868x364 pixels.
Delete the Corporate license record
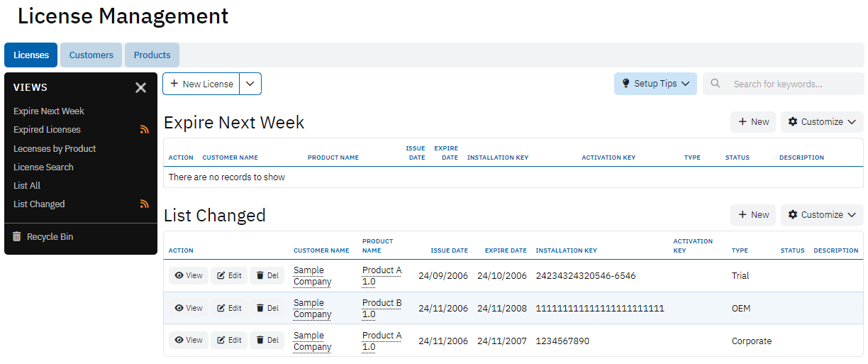pos(267,341)
